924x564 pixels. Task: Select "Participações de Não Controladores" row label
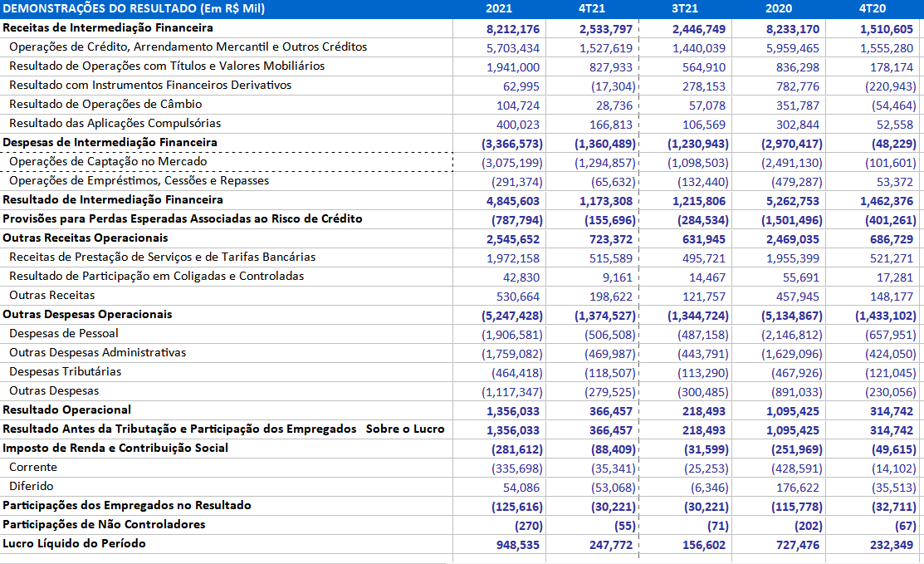(x=104, y=524)
